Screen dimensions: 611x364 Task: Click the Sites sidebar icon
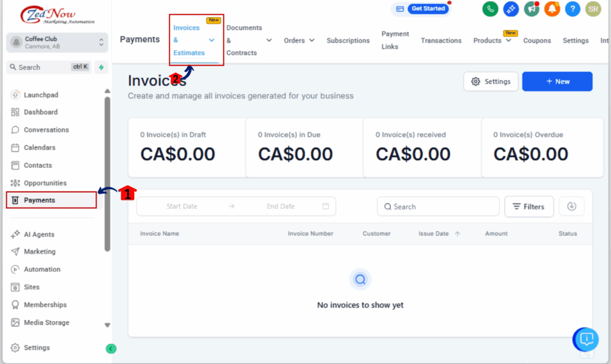click(15, 287)
